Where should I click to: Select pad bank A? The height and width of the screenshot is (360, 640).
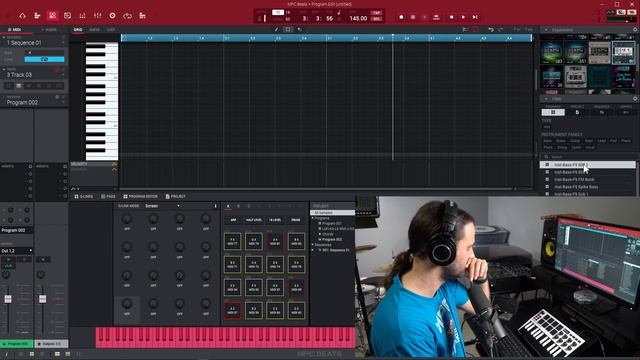click(228, 207)
